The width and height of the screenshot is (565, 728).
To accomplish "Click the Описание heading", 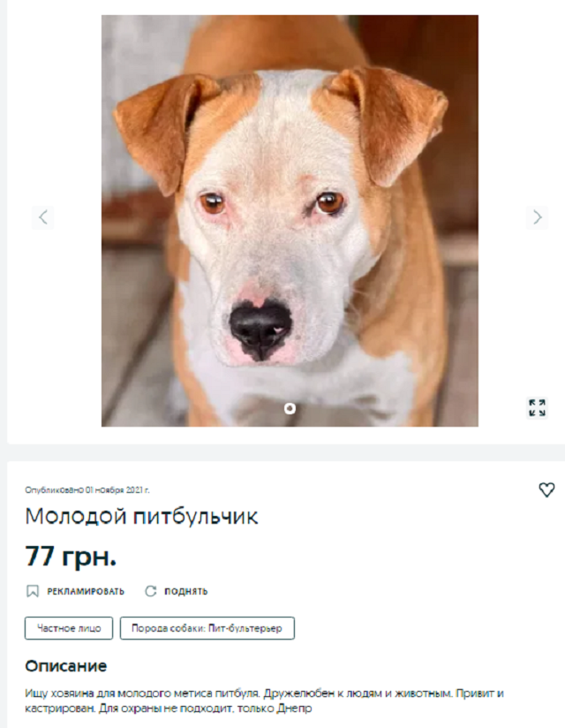I will (66, 666).
